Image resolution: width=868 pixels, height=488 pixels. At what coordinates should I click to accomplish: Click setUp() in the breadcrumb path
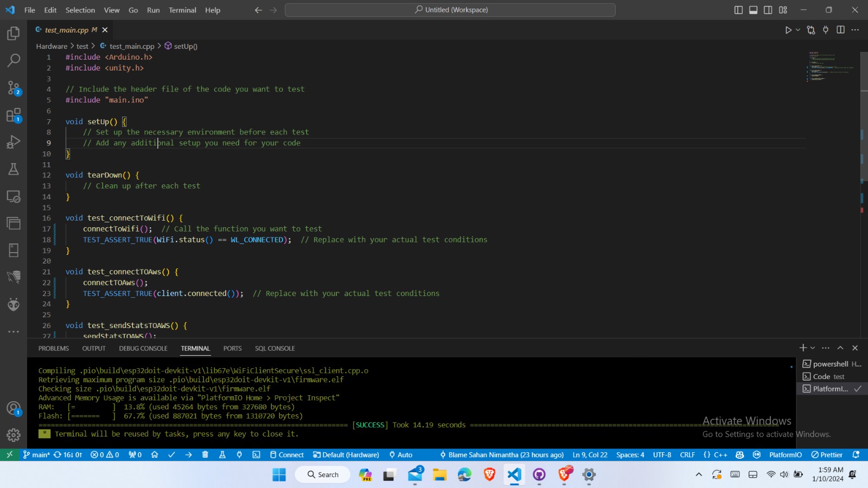coord(181,46)
